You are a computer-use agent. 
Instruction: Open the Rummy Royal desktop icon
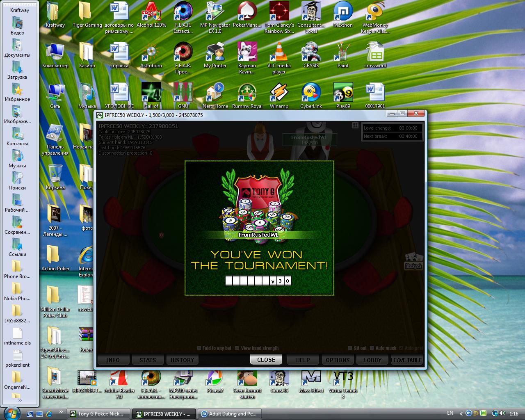[x=247, y=93]
